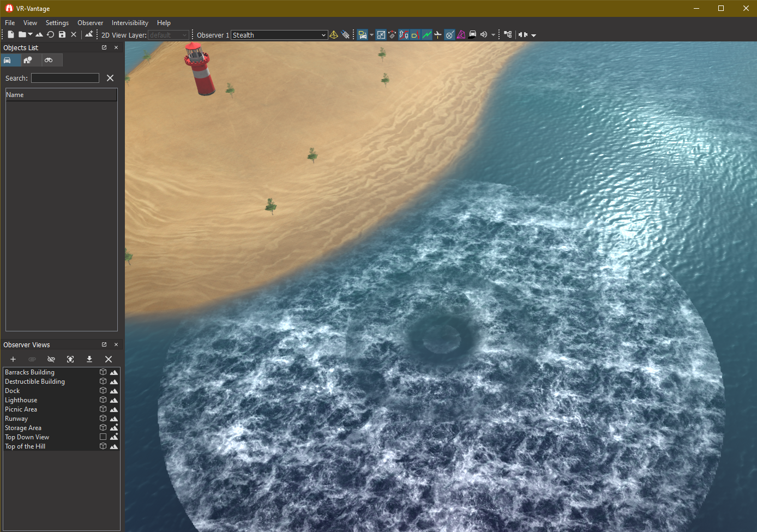
Task: Click the open folder icon in toolbar
Action: click(x=22, y=34)
